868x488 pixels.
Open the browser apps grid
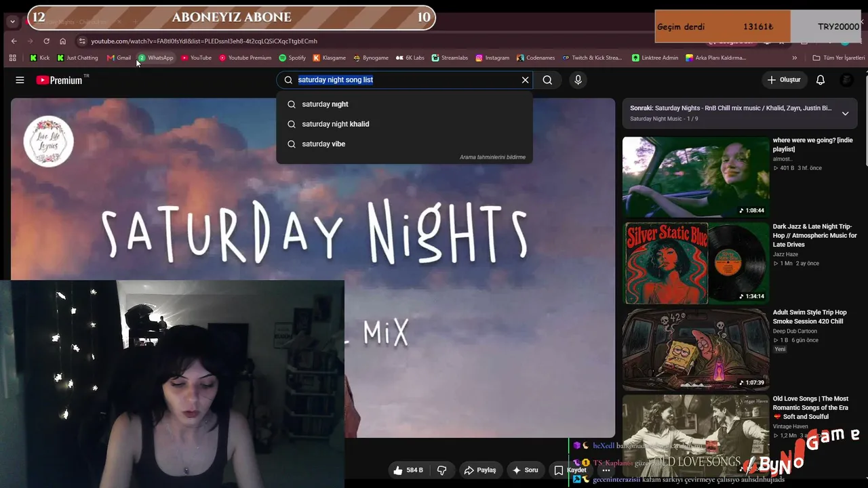pos(12,58)
